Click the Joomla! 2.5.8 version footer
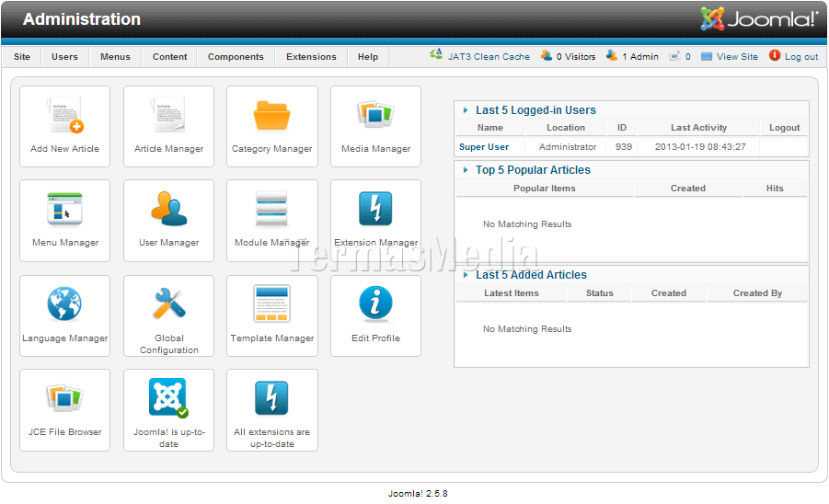This screenshot has height=504, width=829. coord(418,494)
